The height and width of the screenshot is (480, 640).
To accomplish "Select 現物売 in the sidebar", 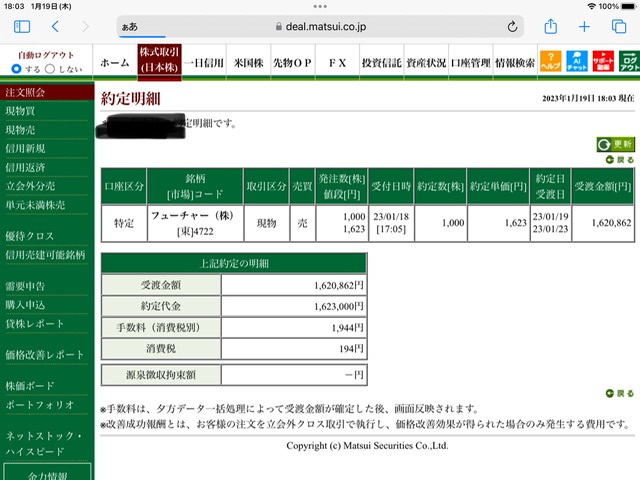I will click(x=20, y=130).
